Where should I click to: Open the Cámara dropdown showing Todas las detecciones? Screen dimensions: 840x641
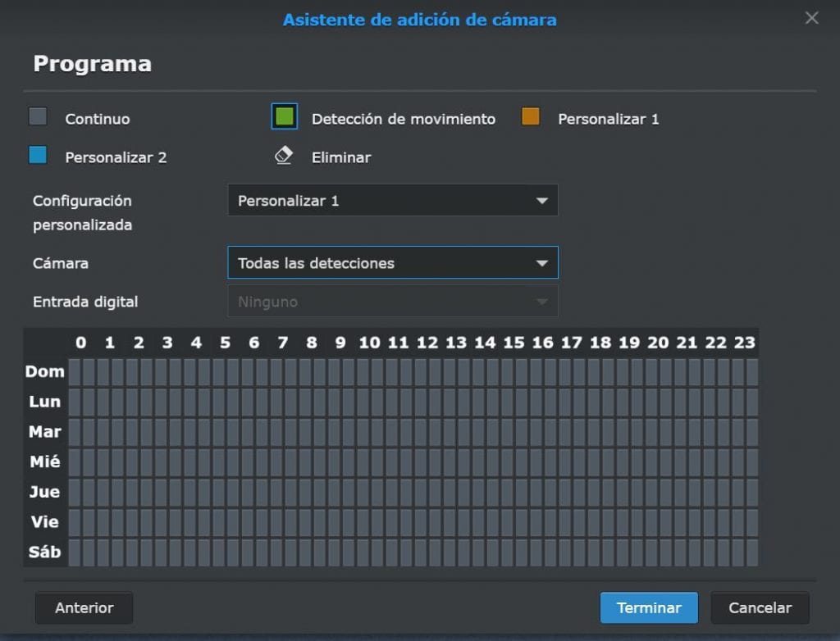pos(392,263)
